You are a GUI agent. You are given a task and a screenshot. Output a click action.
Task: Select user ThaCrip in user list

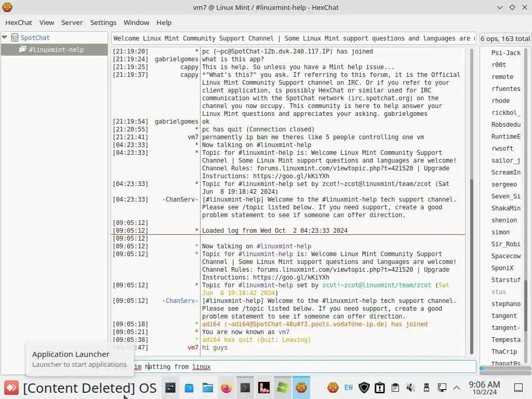click(x=504, y=352)
